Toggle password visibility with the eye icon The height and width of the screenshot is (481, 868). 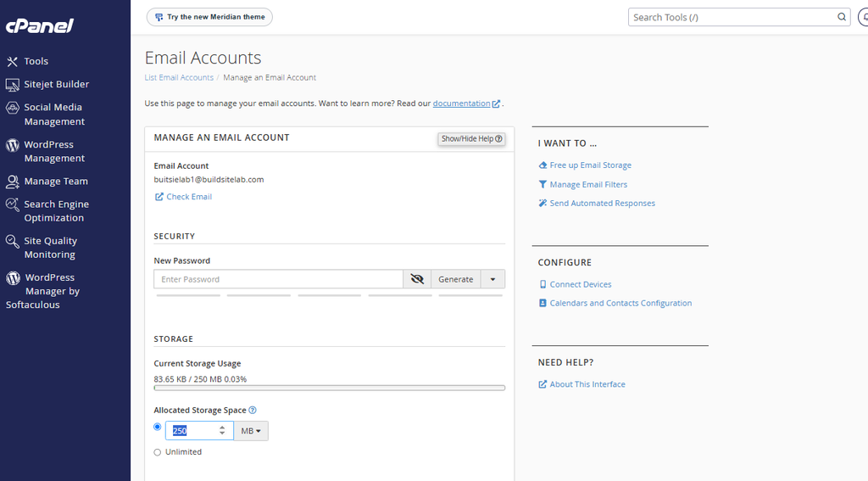tap(417, 279)
